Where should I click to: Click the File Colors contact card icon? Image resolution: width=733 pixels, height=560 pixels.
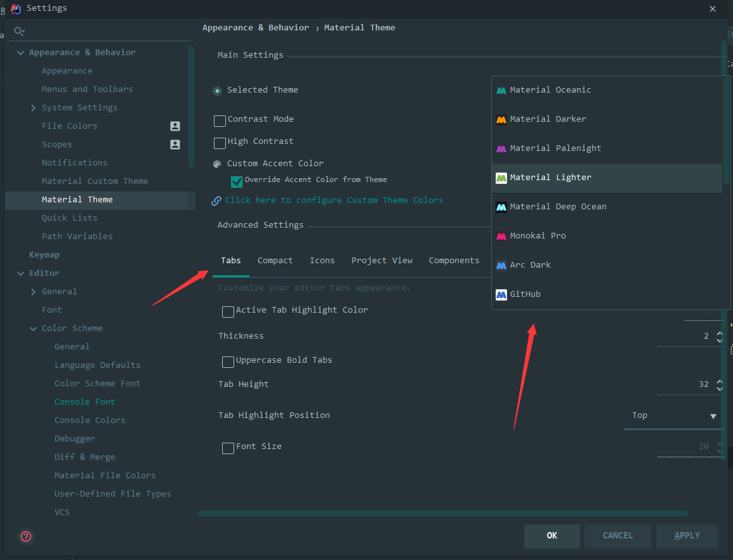pos(174,126)
